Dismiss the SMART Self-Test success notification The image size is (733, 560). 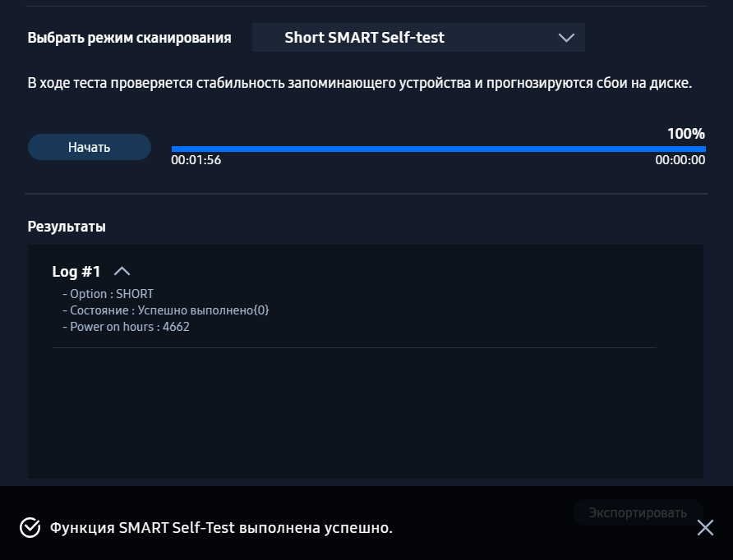705,528
